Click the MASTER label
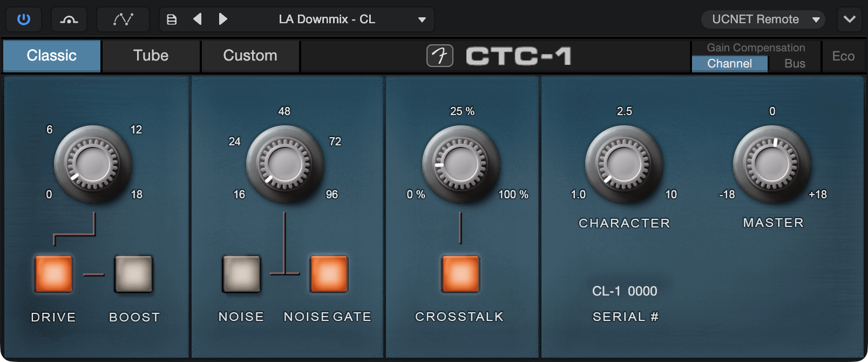The height and width of the screenshot is (362, 868). [x=774, y=223]
